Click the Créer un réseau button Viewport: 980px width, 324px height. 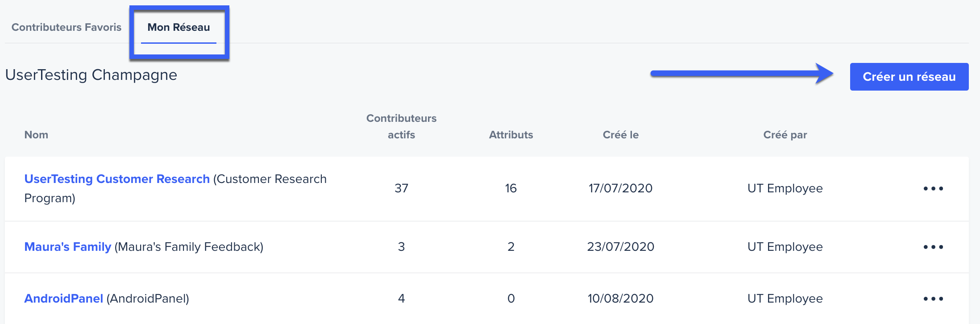click(909, 77)
